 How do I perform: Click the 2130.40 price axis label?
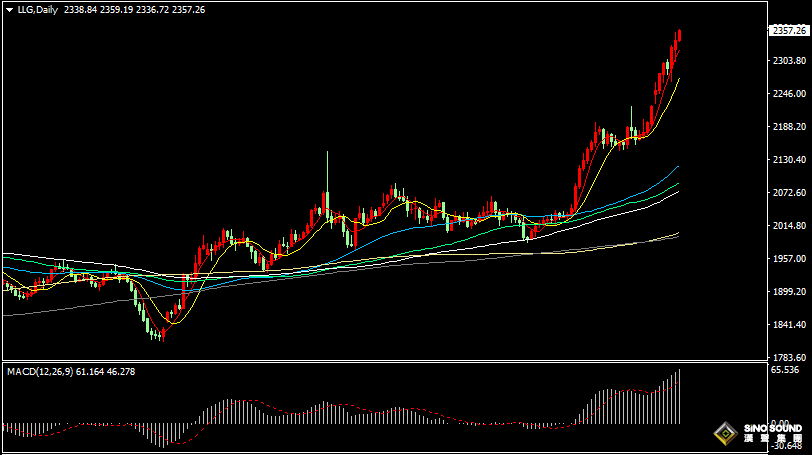788,160
